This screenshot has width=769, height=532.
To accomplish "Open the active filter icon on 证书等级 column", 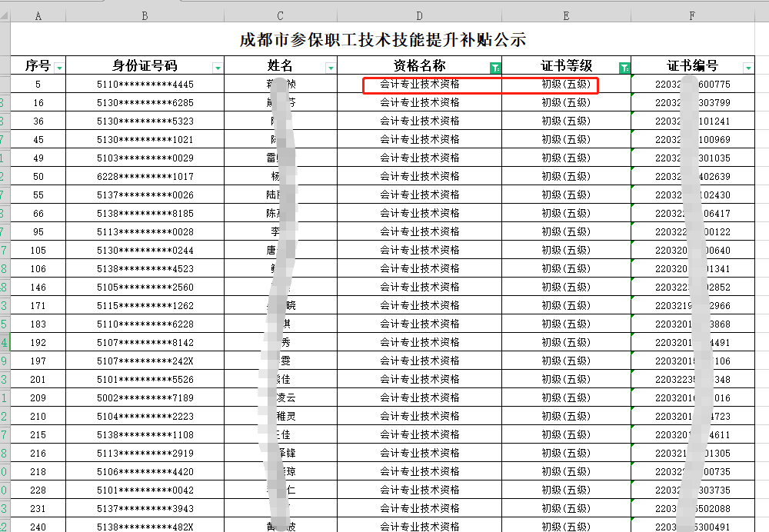I will click(x=626, y=67).
